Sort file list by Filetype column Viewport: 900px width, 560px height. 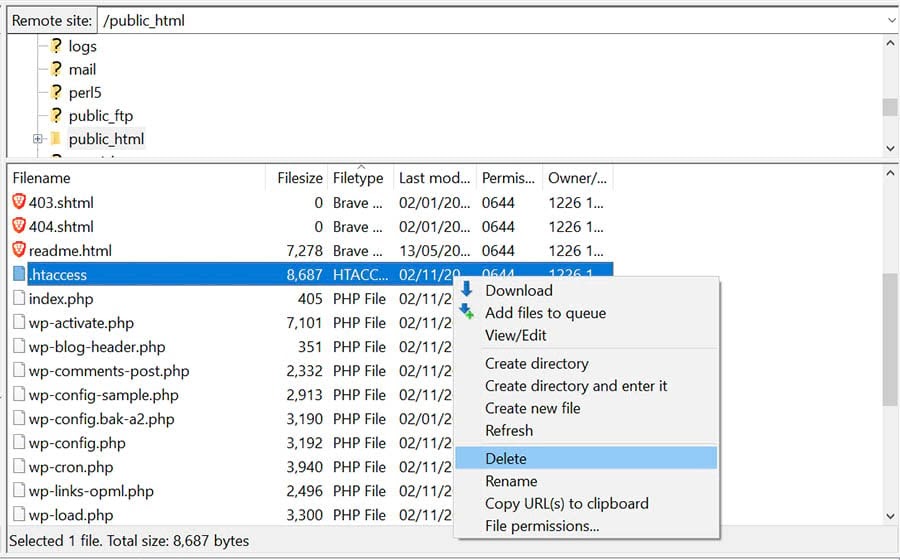pos(358,178)
